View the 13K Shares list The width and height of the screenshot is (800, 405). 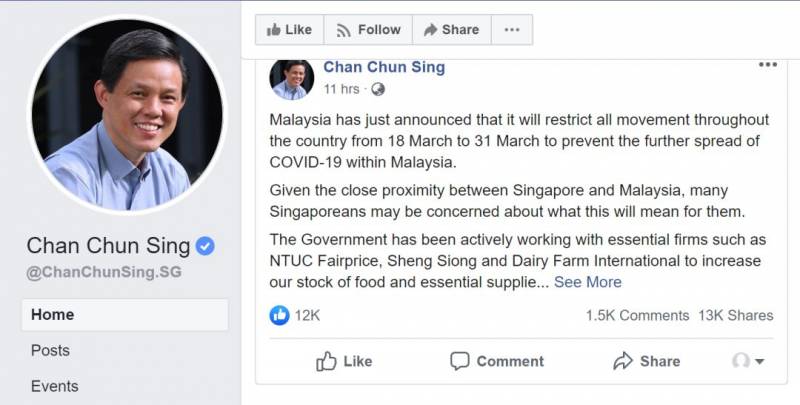click(x=736, y=315)
